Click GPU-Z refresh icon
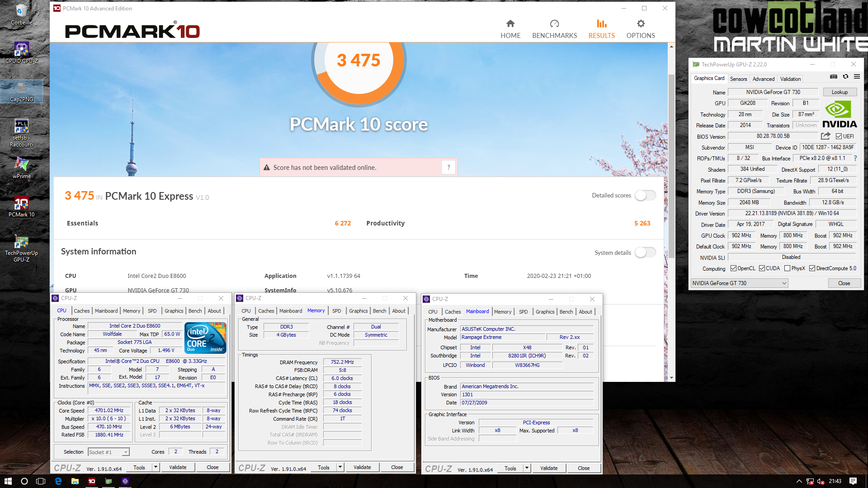The image size is (868, 488). [x=845, y=77]
